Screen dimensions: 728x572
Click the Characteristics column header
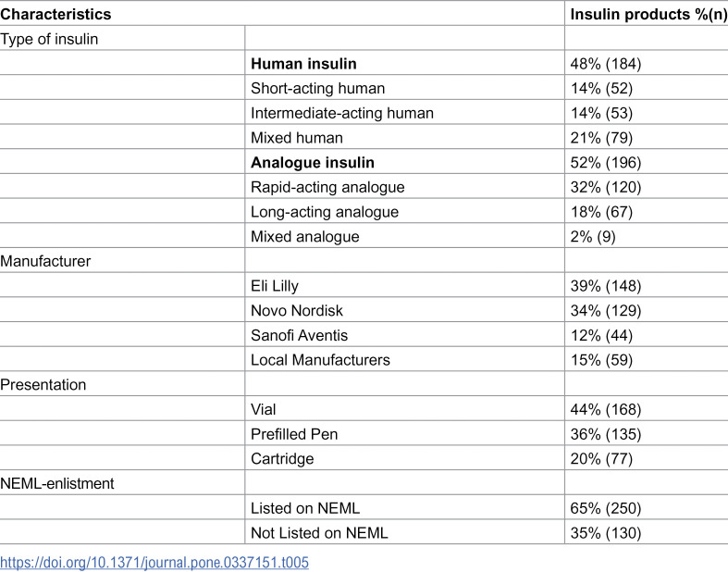click(56, 15)
